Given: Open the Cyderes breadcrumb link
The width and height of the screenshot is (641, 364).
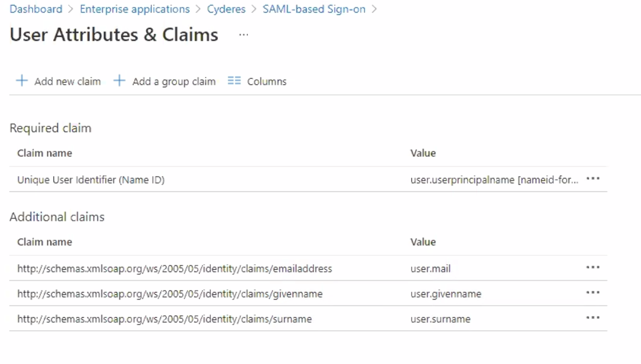Looking at the screenshot, I should tap(226, 9).
